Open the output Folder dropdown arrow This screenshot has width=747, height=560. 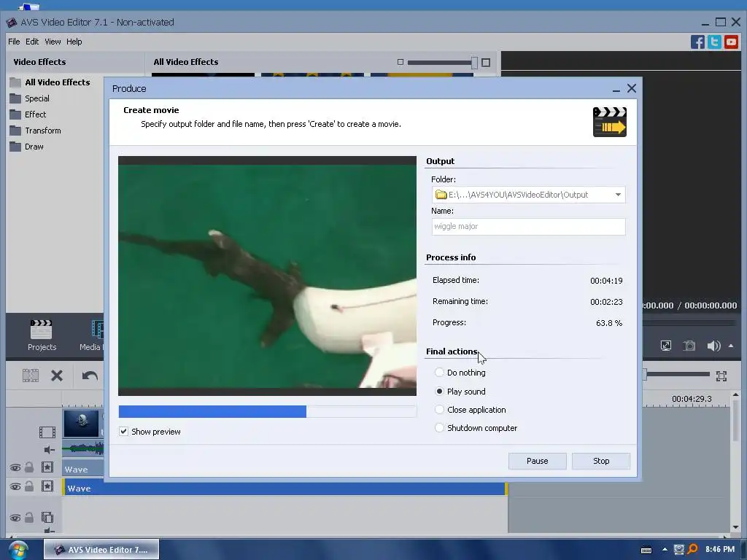coord(618,195)
